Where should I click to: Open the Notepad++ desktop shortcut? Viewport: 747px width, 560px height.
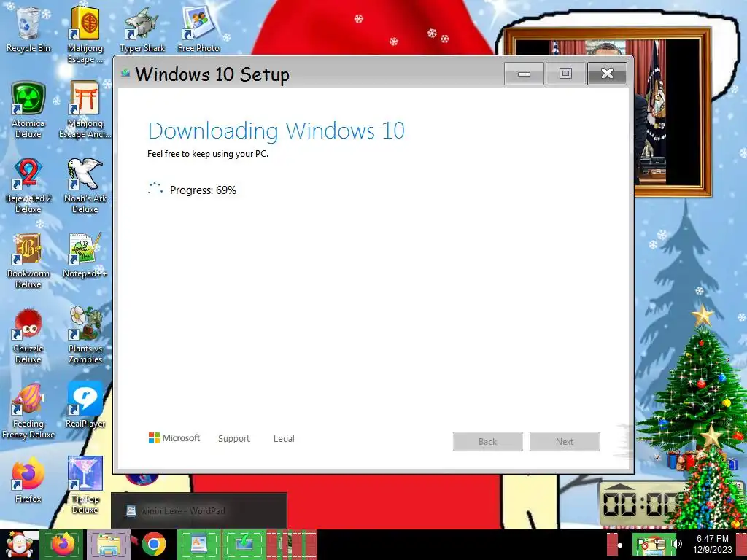click(85, 255)
